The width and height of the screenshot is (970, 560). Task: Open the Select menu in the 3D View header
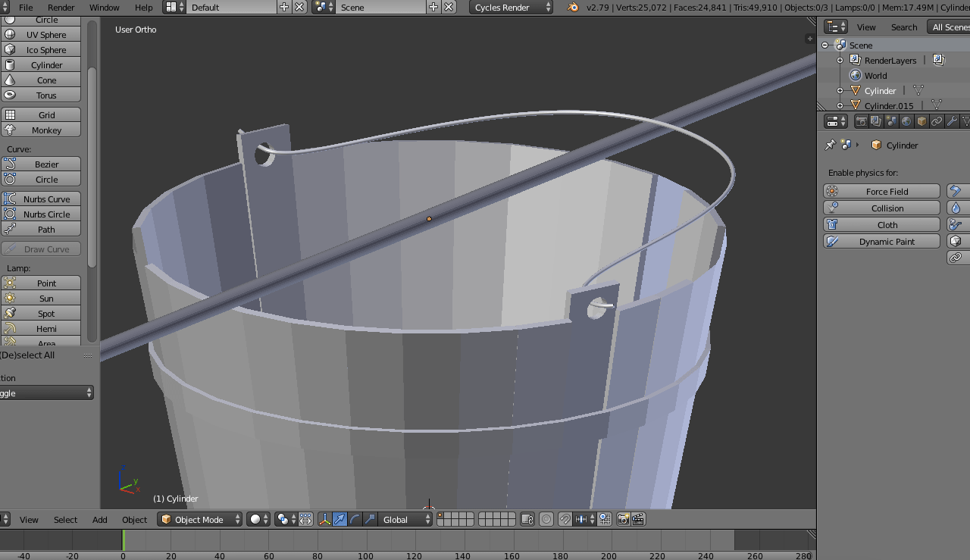tap(65, 519)
